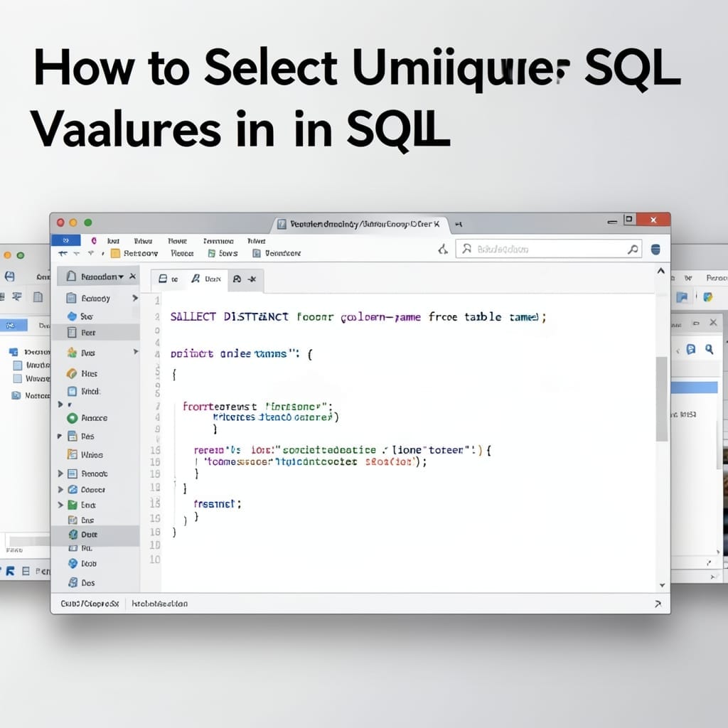Expand the green Eoa tree node
Image resolution: width=728 pixels, height=728 pixels.
[x=60, y=505]
